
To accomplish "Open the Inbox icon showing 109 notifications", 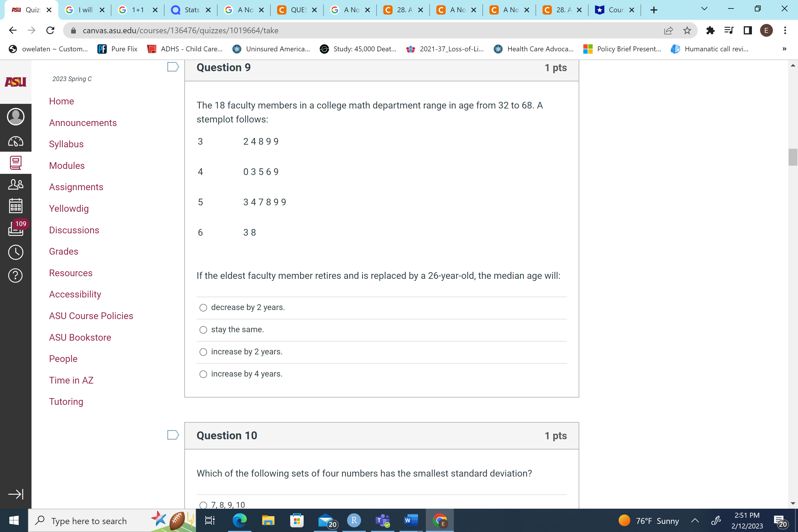I will pos(16,228).
